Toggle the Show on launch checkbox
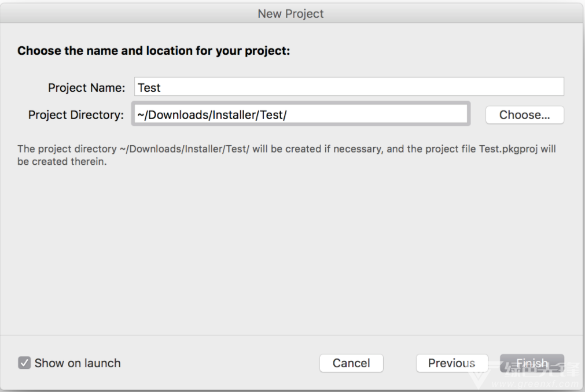This screenshot has height=392, width=585. [24, 363]
